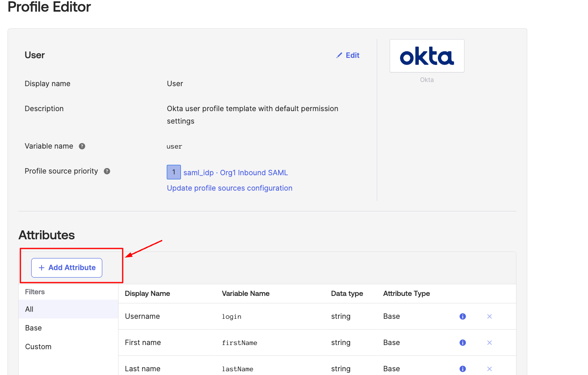The image size is (588, 375).
Task: Filter attributes by Base
Action: pyautogui.click(x=33, y=328)
